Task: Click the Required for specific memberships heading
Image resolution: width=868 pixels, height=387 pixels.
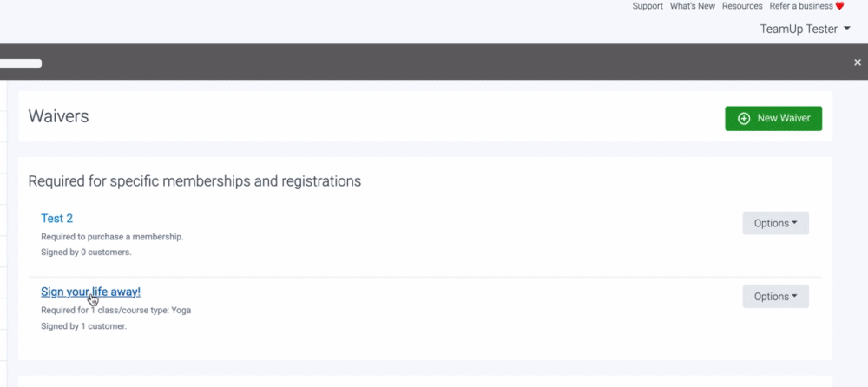Action: pyautogui.click(x=194, y=181)
